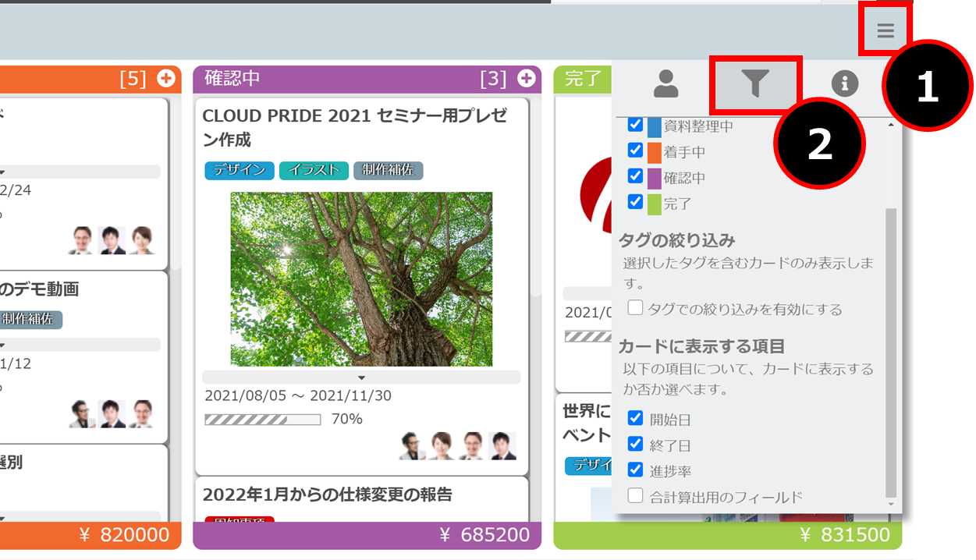The width and height of the screenshot is (976, 560).
Task: Click the [5] card count in the orange header
Action: click(x=133, y=78)
